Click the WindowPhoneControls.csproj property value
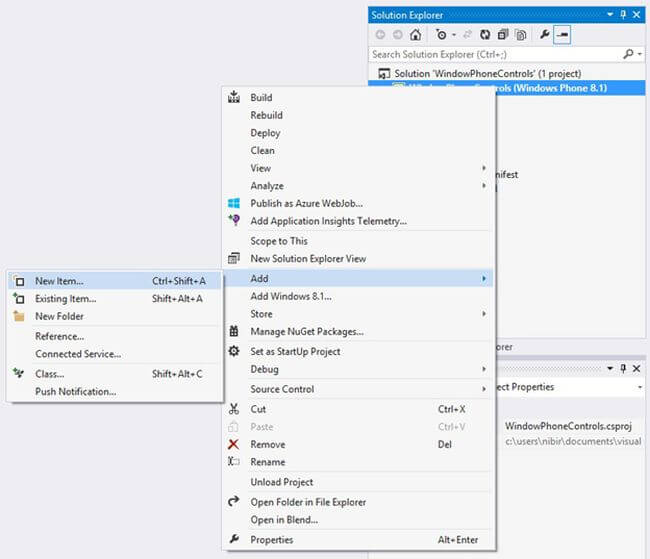This screenshot has height=559, width=650. pyautogui.click(x=568, y=426)
